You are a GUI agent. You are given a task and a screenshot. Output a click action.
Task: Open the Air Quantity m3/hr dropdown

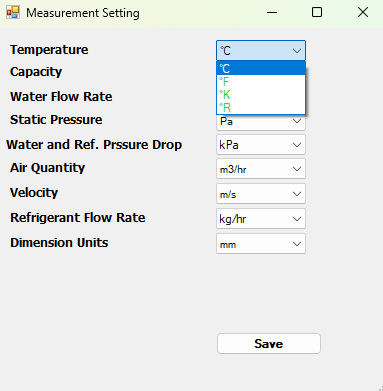coord(261,169)
